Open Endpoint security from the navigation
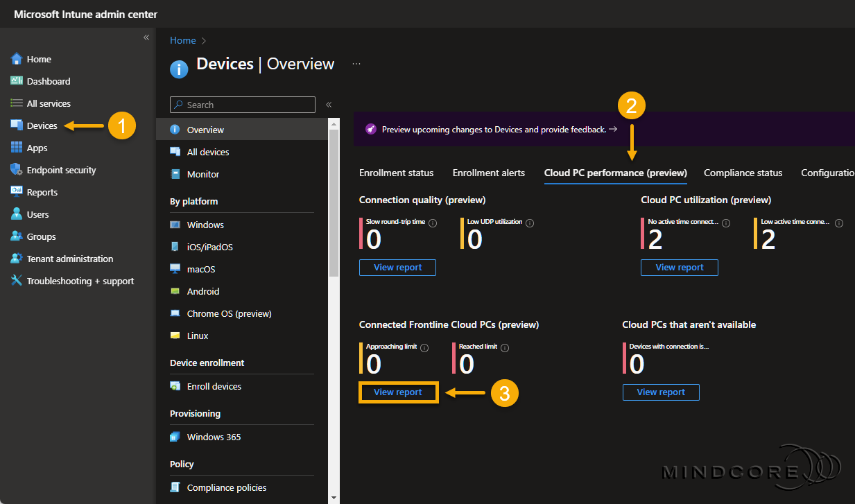855x504 pixels. tap(59, 170)
